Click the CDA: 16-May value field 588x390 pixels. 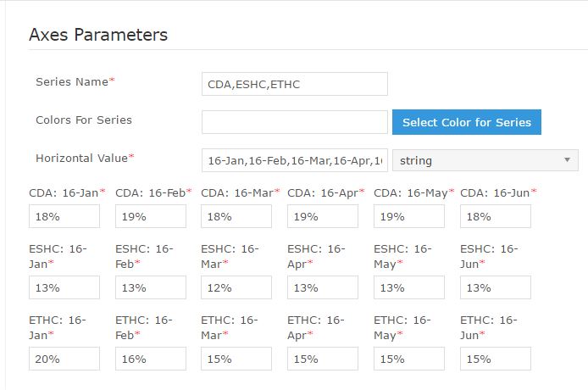[409, 216]
